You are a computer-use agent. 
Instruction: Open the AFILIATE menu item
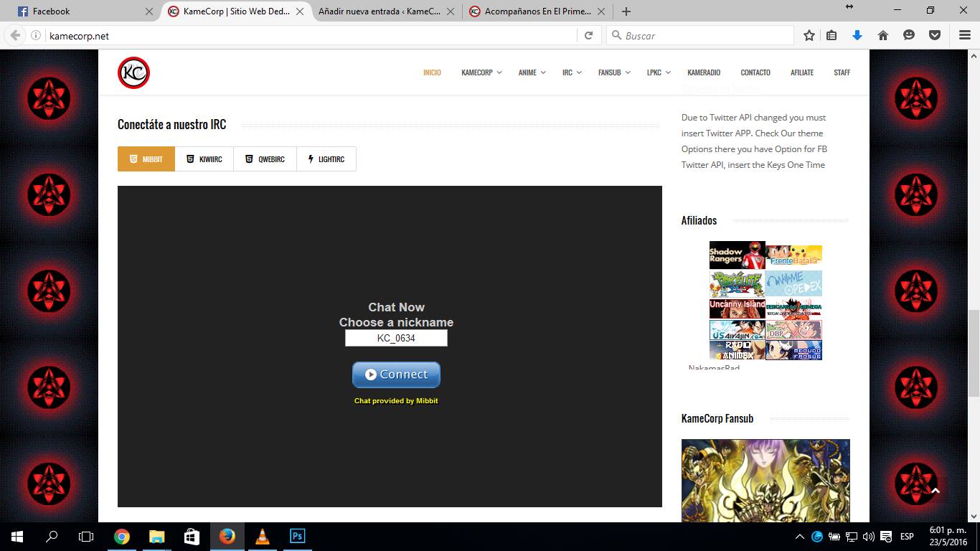802,72
